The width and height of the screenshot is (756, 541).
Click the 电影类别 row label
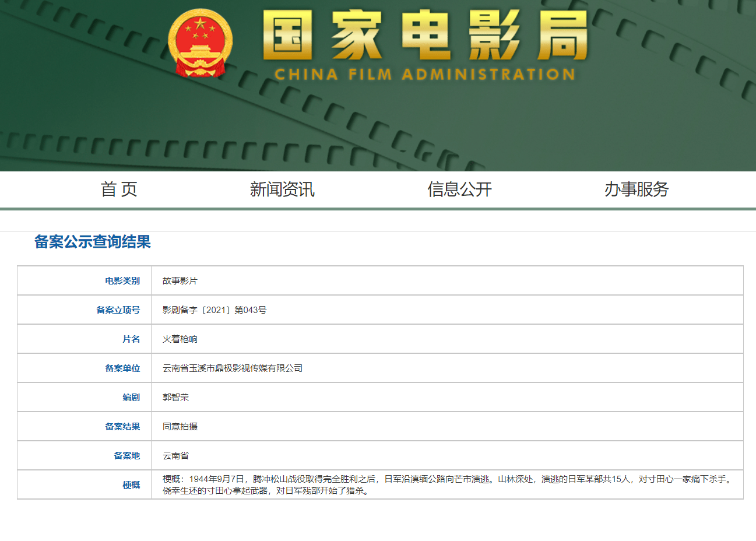coord(122,281)
